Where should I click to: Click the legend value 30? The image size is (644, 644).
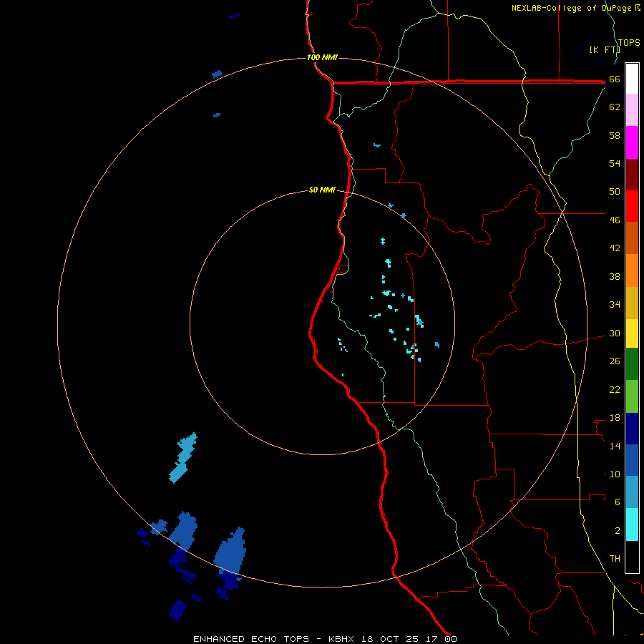point(615,333)
